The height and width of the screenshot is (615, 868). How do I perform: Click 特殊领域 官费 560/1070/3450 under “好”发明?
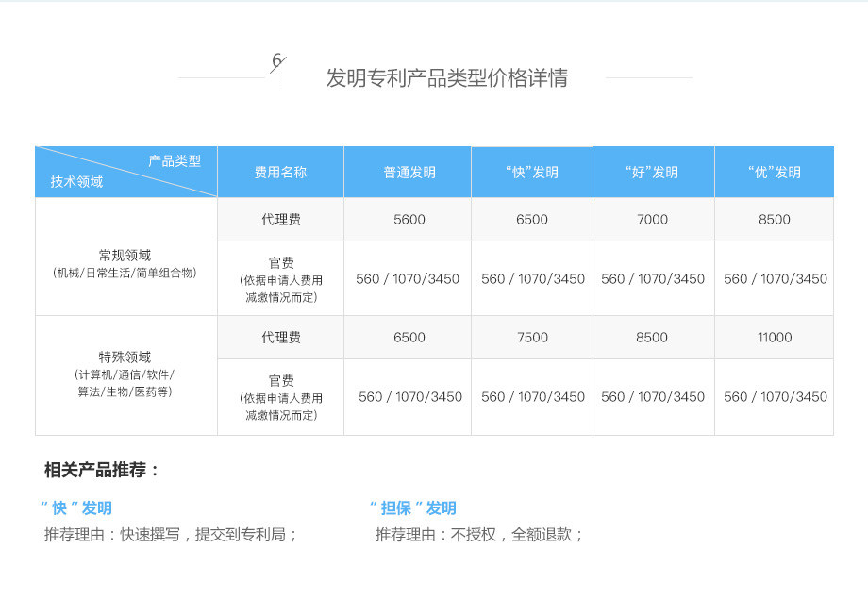click(x=653, y=397)
